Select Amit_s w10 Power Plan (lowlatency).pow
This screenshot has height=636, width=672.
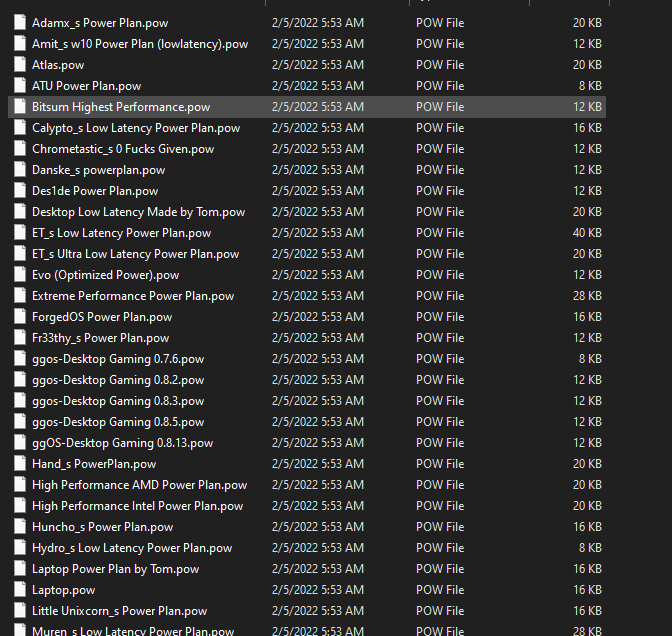click(x=140, y=44)
